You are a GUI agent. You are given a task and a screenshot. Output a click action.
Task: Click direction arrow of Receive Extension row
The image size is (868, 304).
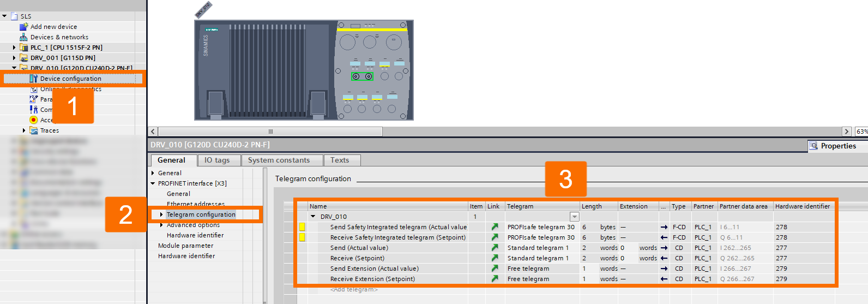coord(664,279)
